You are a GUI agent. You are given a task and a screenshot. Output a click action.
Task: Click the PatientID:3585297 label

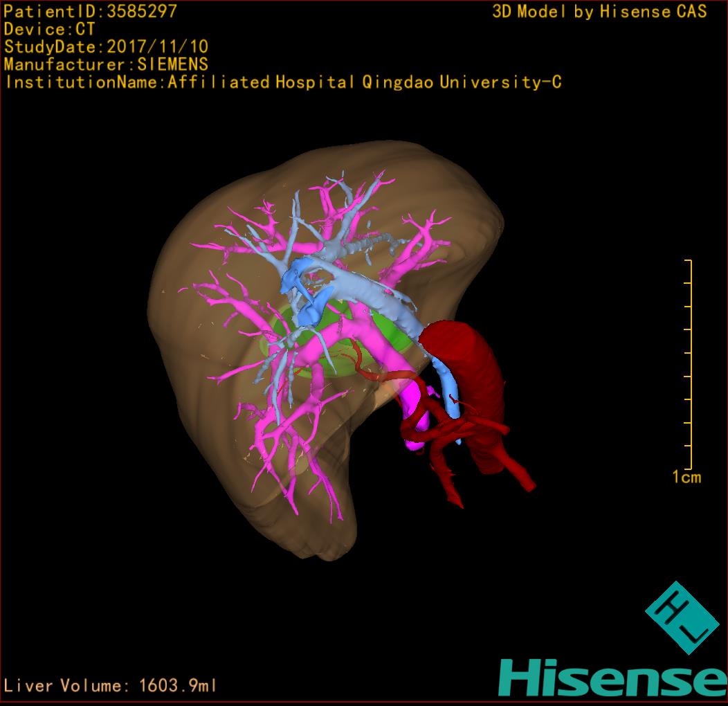point(91,11)
